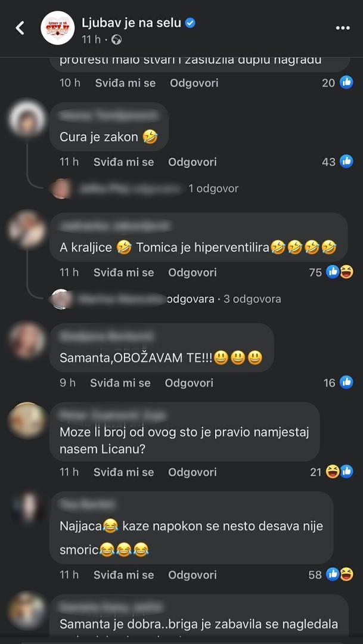Like the 'Najjaca' comment via Sviđa mi se
The height and width of the screenshot is (644, 363).
point(123,575)
